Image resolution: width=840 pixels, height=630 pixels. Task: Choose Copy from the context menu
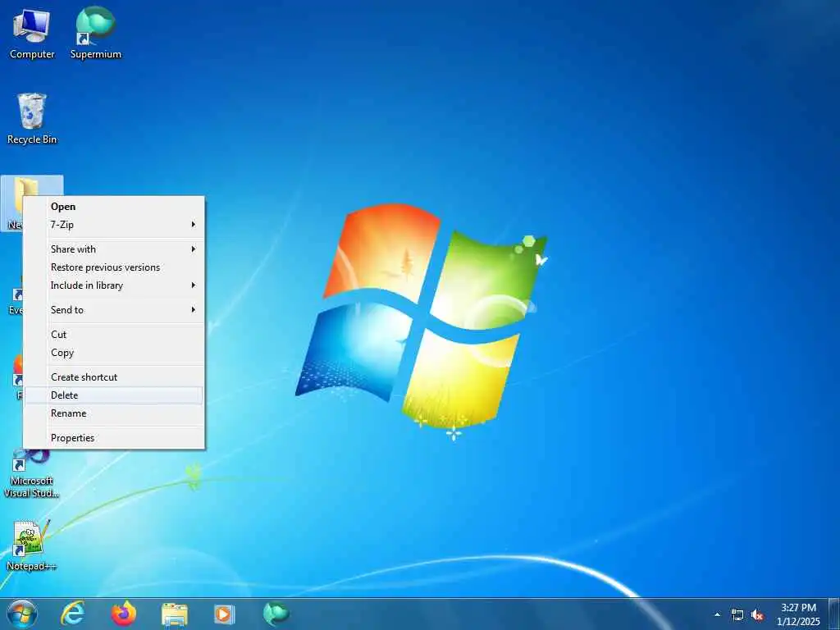coord(113,353)
